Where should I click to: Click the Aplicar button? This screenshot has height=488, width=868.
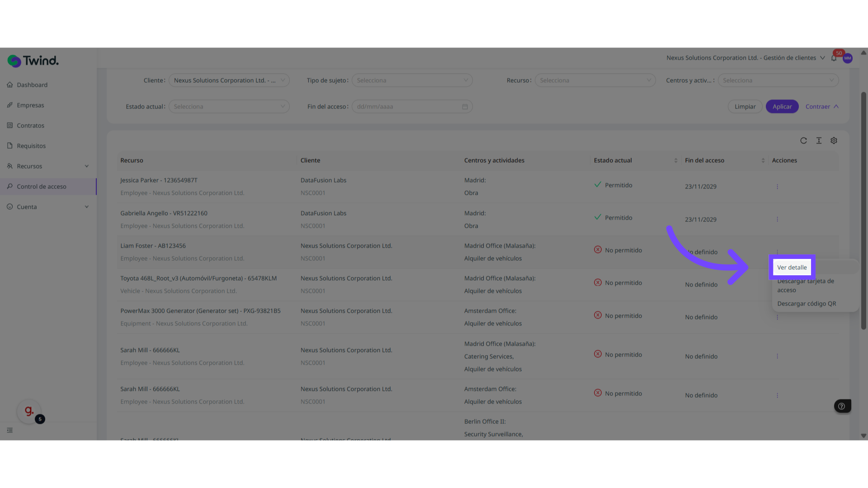(782, 107)
